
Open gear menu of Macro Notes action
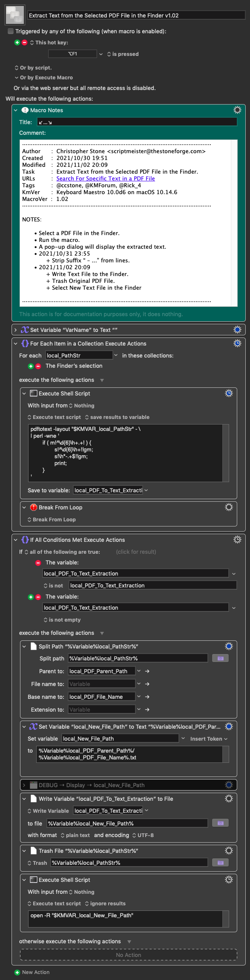[237, 110]
